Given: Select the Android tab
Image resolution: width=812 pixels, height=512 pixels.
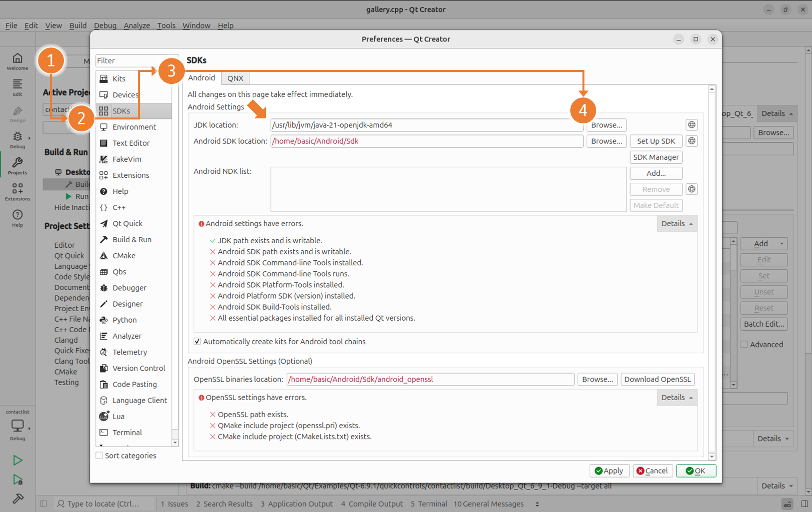Looking at the screenshot, I should pyautogui.click(x=202, y=78).
